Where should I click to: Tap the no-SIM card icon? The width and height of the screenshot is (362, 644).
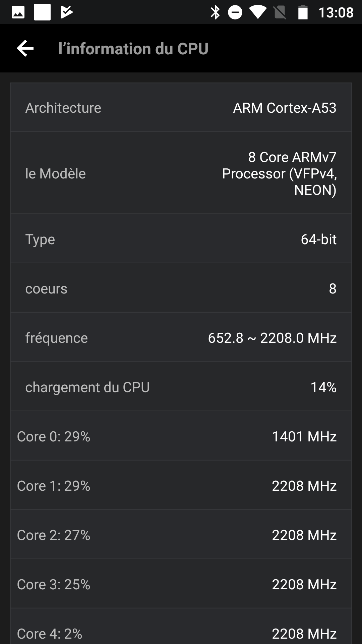pos(280,12)
